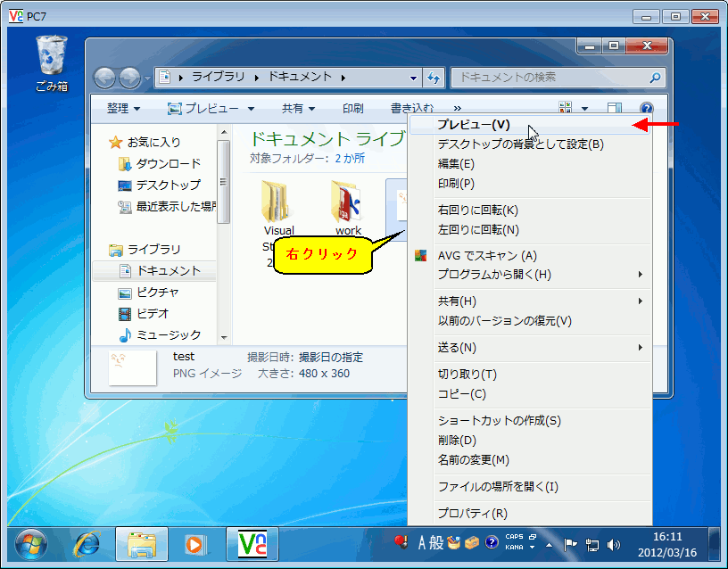Toggle the navigation pane refresh button

434,78
